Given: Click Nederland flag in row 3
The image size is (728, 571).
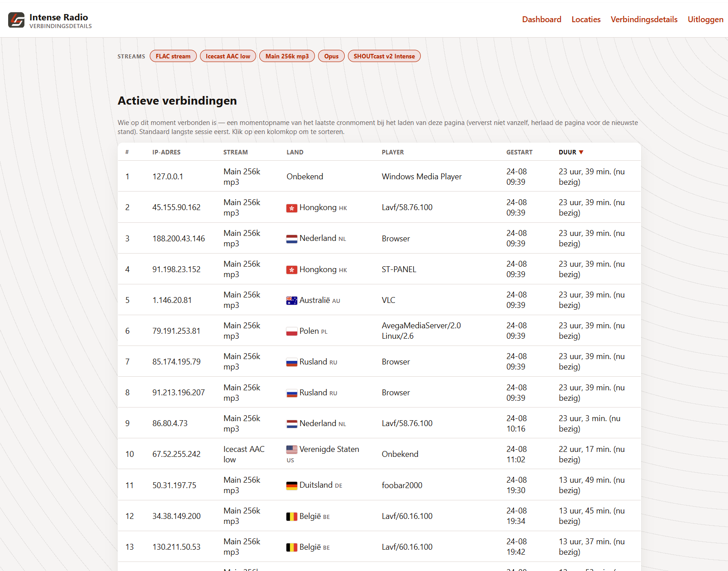Looking at the screenshot, I should [292, 239].
